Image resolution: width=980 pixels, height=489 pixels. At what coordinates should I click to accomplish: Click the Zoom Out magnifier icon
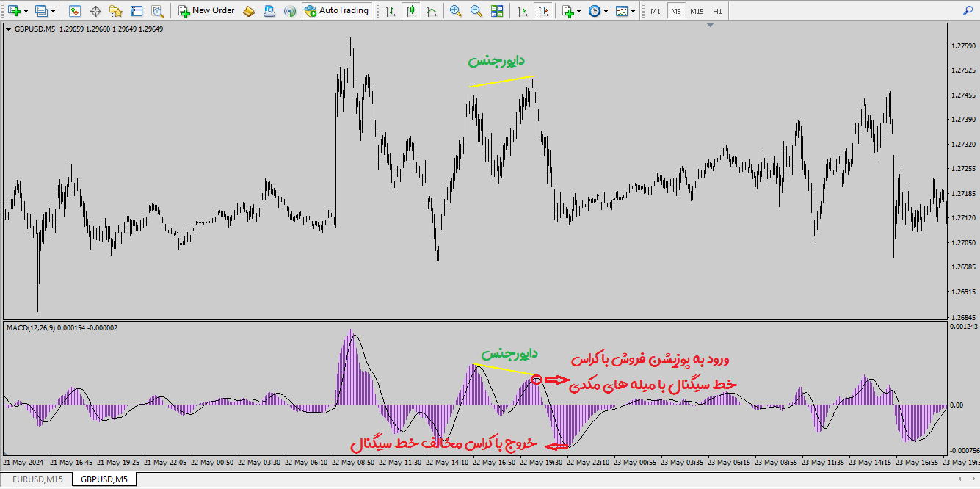tap(476, 11)
